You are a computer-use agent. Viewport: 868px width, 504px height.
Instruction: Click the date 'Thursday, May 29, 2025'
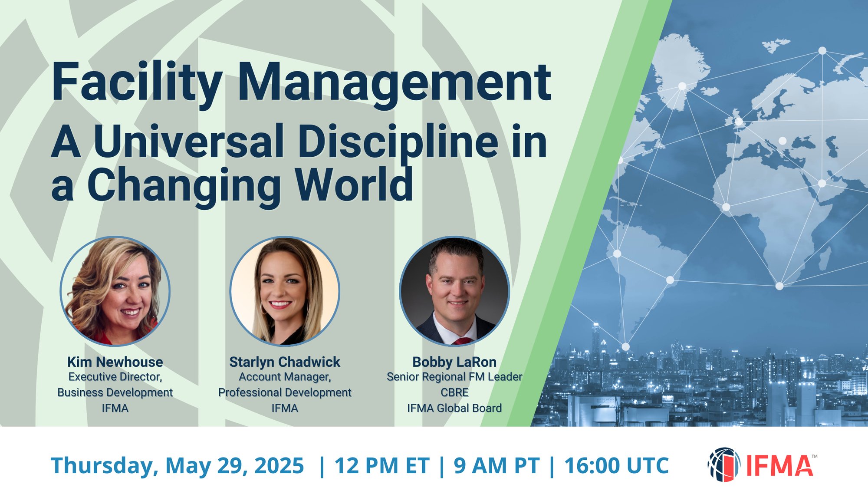pos(178,466)
